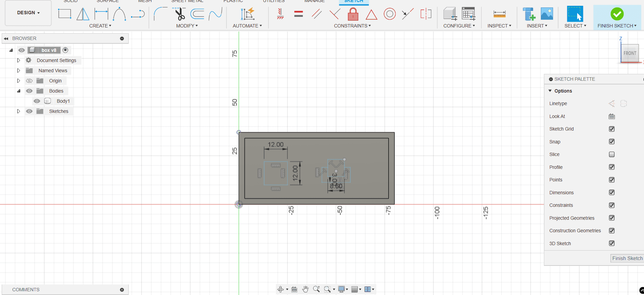Screen dimensions: 644x295
Task: Hide Body1 using its eye icon
Action: pos(37,101)
